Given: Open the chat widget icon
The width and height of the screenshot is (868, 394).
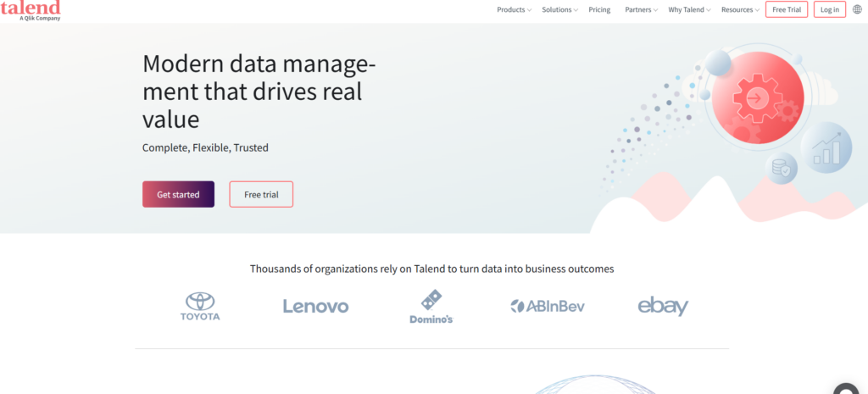Looking at the screenshot, I should pyautogui.click(x=845, y=388).
